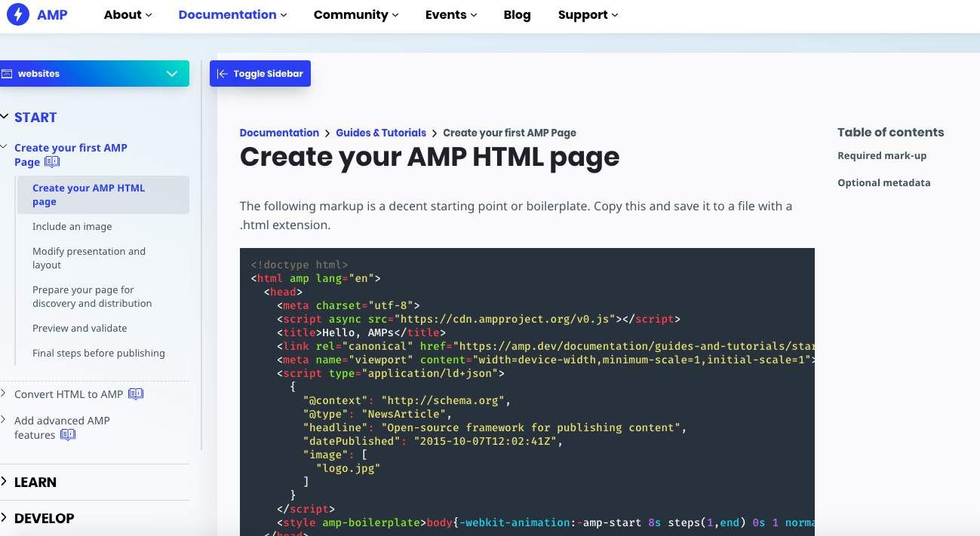The height and width of the screenshot is (536, 980).
Task: Click the book icon beside Create your first AMP Page
Action: point(52,162)
